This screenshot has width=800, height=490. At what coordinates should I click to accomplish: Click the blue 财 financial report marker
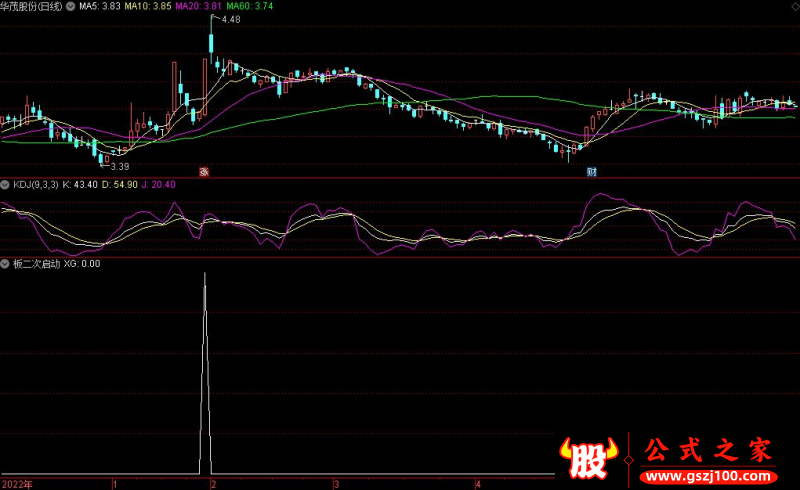(x=591, y=171)
